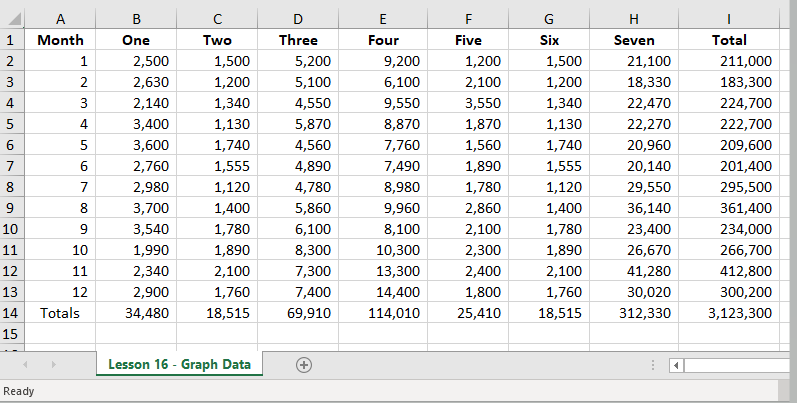
Task: Click the Two header cell
Action: coord(217,40)
